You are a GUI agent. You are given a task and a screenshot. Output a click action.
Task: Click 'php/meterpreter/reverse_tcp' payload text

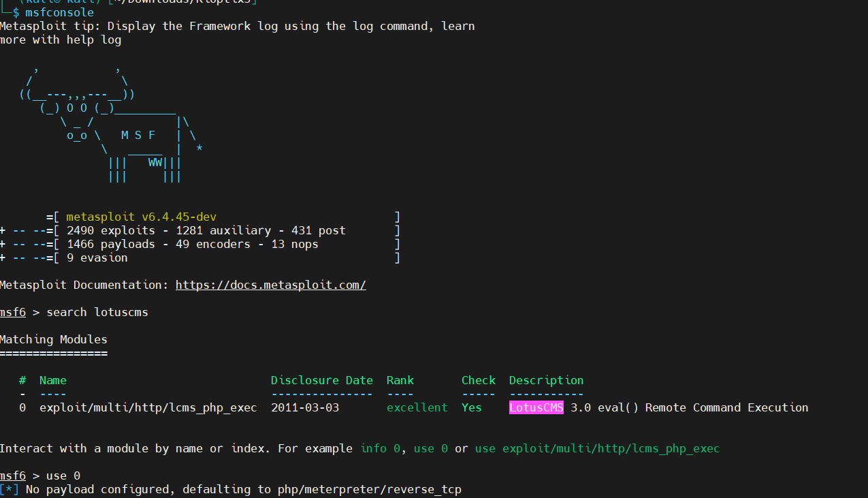click(x=370, y=489)
